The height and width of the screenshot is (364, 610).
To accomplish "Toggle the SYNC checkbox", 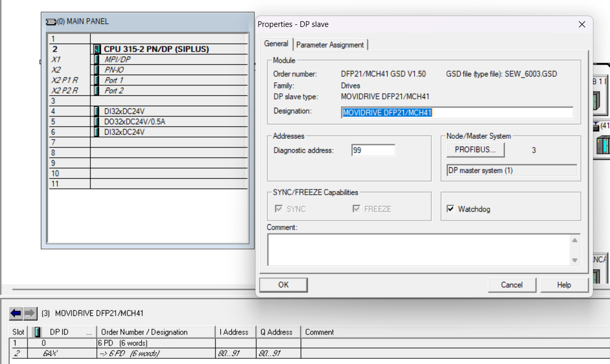I will click(x=278, y=209).
